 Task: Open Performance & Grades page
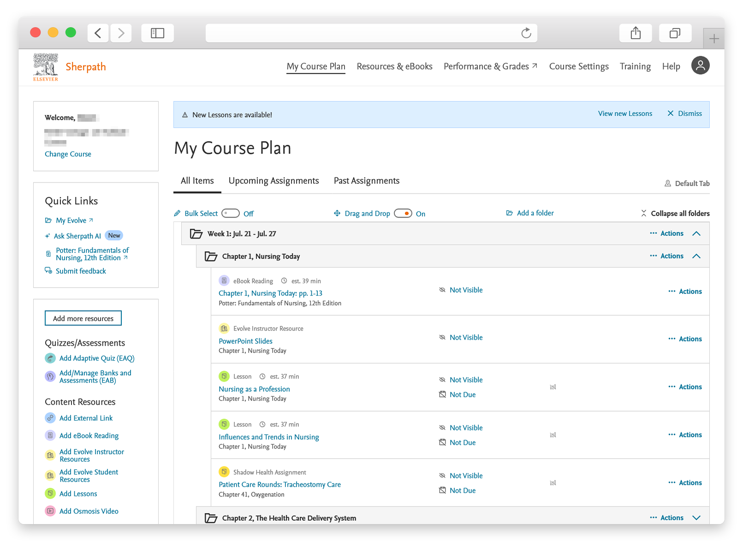click(x=490, y=66)
